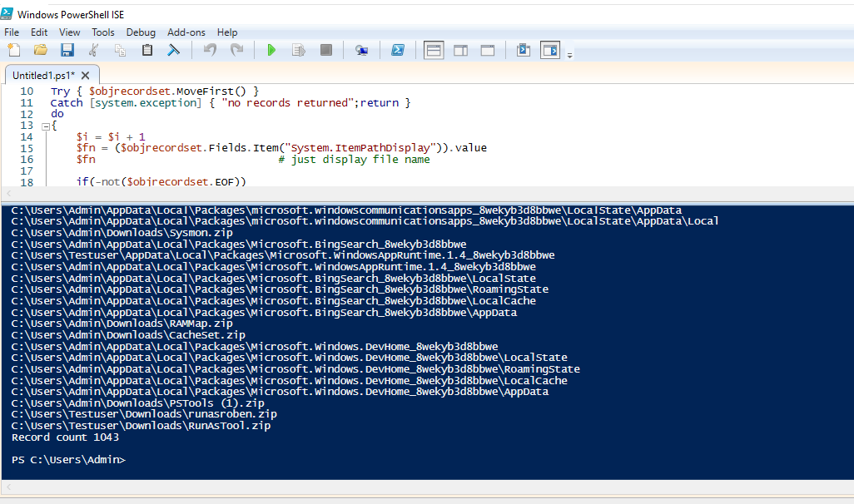The width and height of the screenshot is (854, 504).
Task: Open the View menu
Action: coord(69,32)
